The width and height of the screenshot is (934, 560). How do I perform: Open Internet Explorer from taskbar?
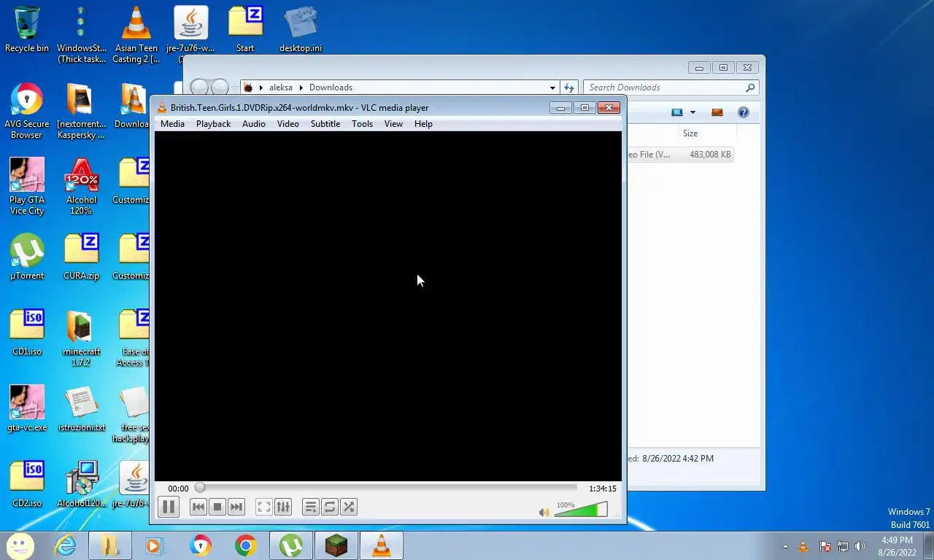[65, 545]
